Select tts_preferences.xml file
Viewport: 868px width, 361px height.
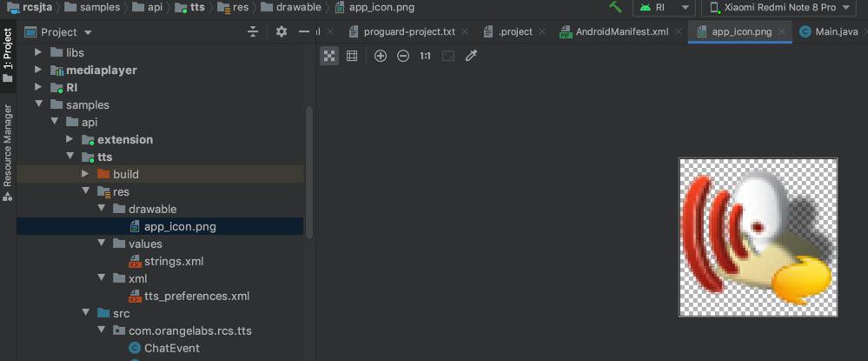160,296
